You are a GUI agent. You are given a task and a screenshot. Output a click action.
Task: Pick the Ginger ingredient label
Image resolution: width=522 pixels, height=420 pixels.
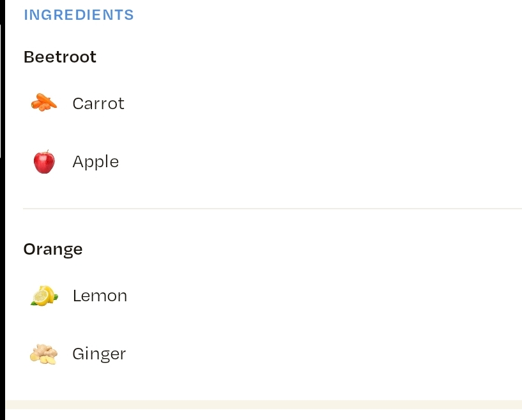point(99,354)
